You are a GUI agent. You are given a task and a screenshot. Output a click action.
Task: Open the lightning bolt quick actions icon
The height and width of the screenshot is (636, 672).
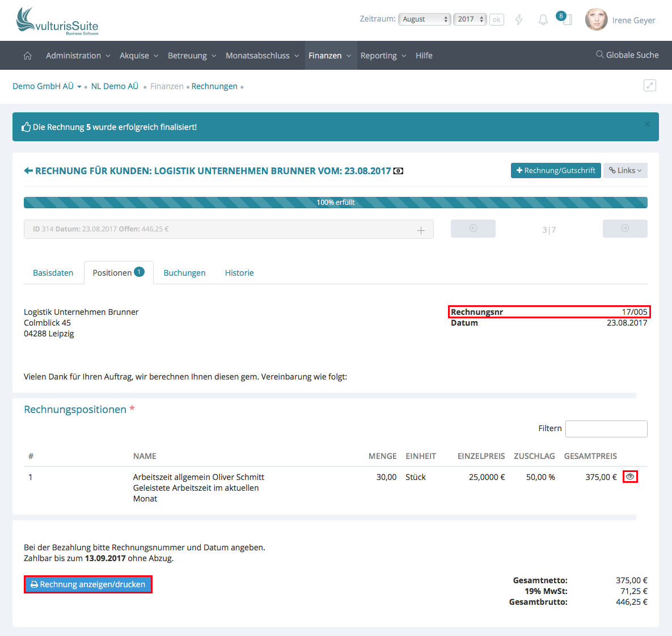(519, 20)
